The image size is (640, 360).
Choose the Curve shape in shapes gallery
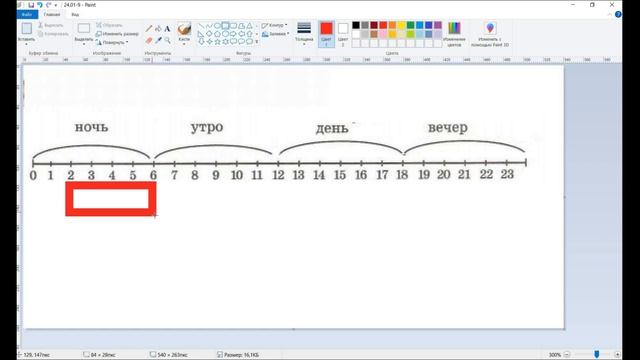(x=209, y=26)
